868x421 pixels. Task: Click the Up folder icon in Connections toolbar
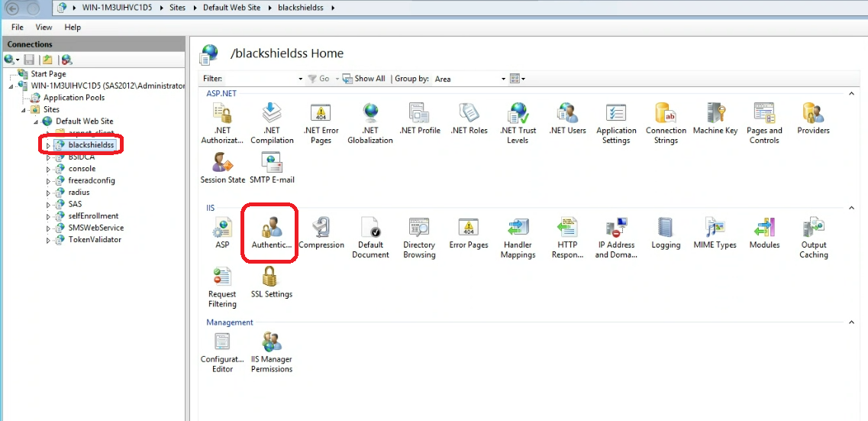[x=47, y=60]
